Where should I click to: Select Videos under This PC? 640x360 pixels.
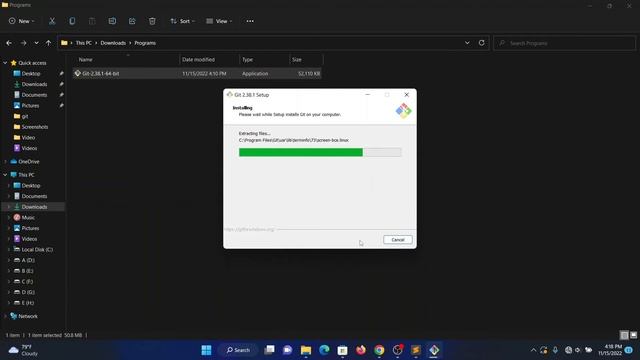coord(29,239)
